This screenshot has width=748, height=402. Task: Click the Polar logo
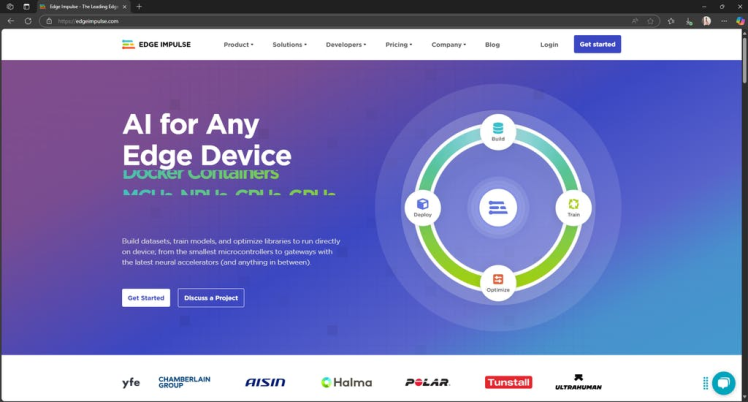(x=427, y=382)
